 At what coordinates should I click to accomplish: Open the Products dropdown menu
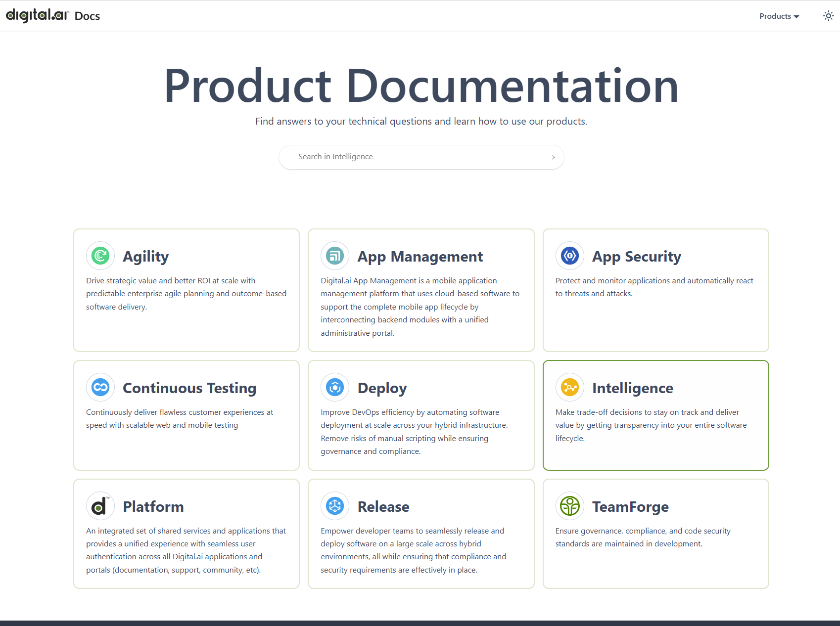pyautogui.click(x=779, y=16)
